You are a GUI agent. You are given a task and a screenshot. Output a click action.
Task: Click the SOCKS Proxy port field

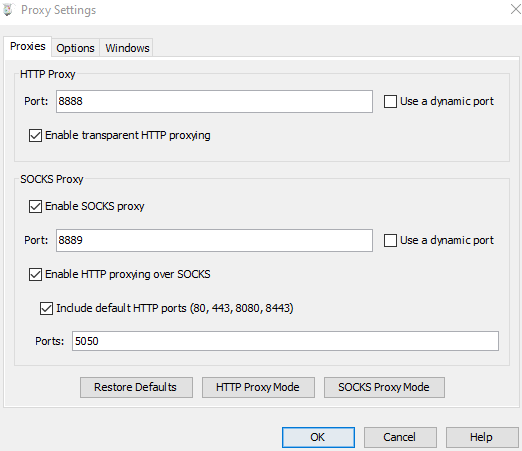[214, 240]
